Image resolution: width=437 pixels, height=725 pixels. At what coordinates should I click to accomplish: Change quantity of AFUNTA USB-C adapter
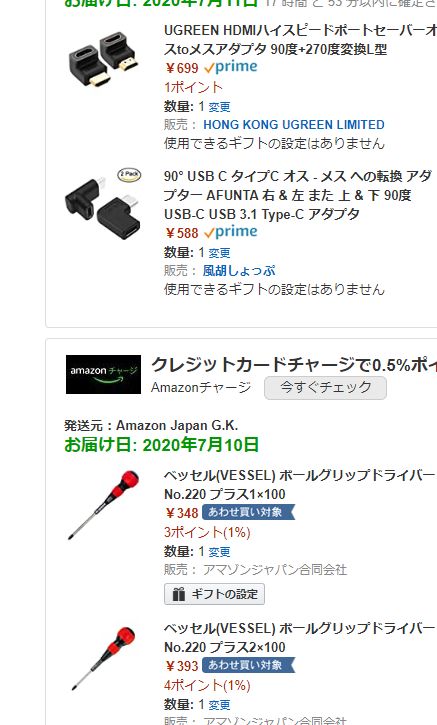219,253
